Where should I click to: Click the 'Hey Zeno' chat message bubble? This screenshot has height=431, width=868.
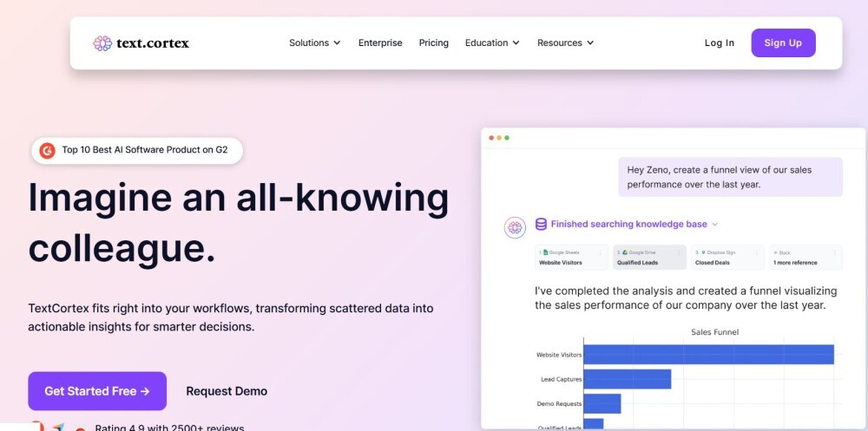click(x=730, y=177)
